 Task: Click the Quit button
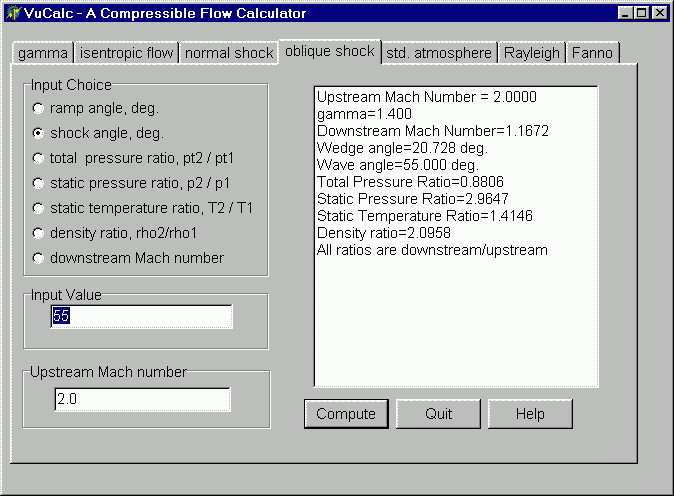pyautogui.click(x=438, y=414)
